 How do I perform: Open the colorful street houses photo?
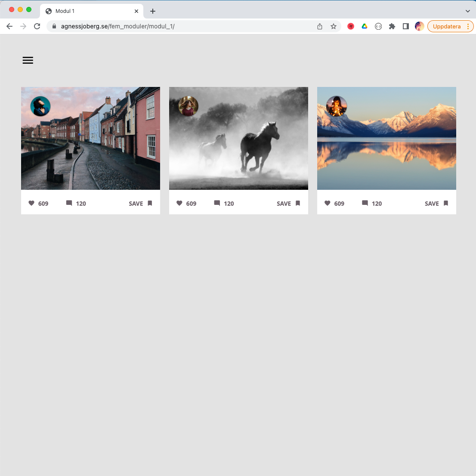(x=90, y=139)
